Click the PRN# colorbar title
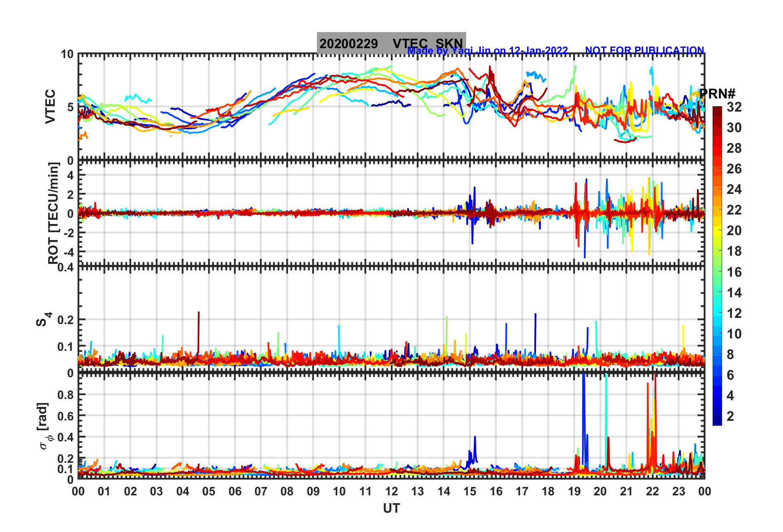Viewport: 783px width, 532px height. coord(718,93)
